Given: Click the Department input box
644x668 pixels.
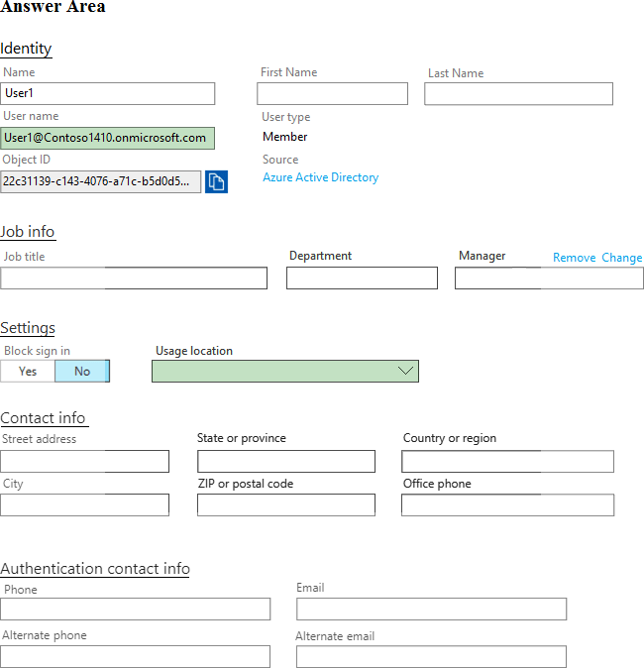Looking at the screenshot, I should tap(362, 278).
